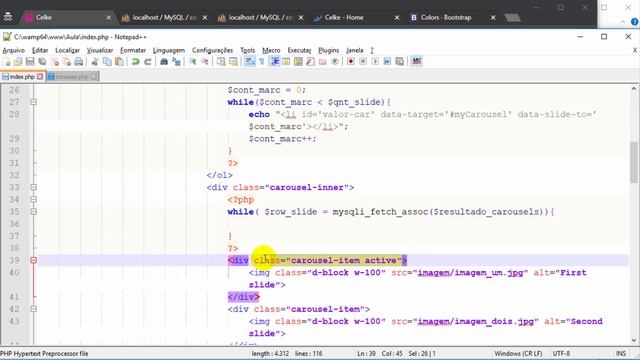640x360 pixels.
Task: Click the Open file toolbar icon
Action: pos(18,61)
